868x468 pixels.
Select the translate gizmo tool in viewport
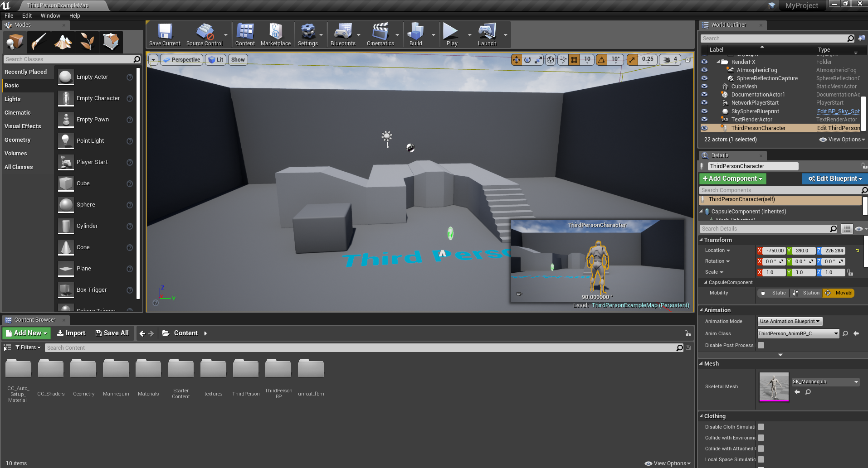point(517,60)
